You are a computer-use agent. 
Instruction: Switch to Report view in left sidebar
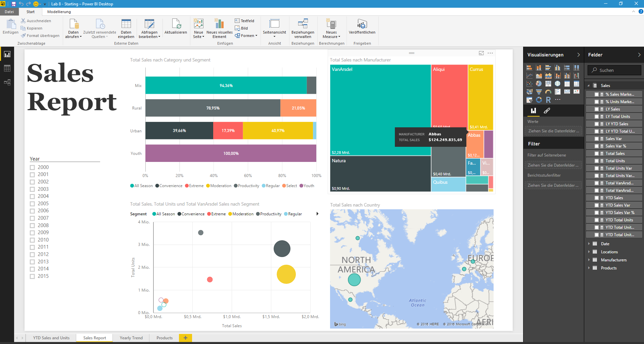click(x=7, y=54)
